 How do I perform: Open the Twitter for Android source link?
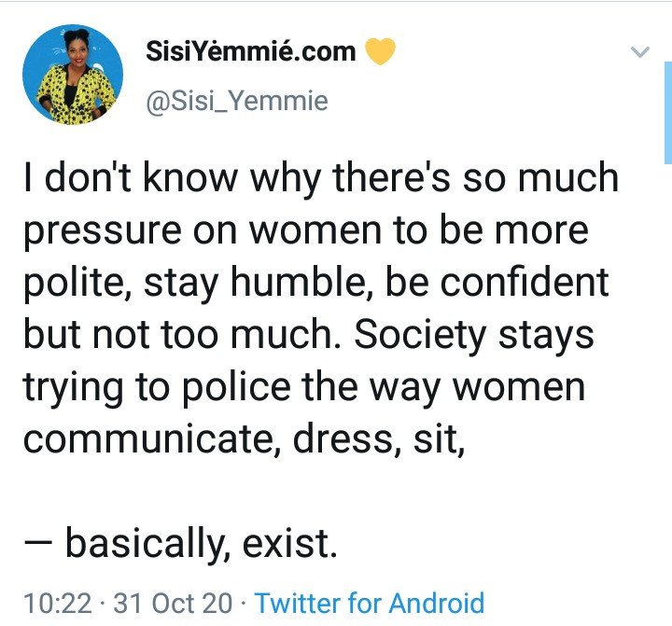point(370,603)
